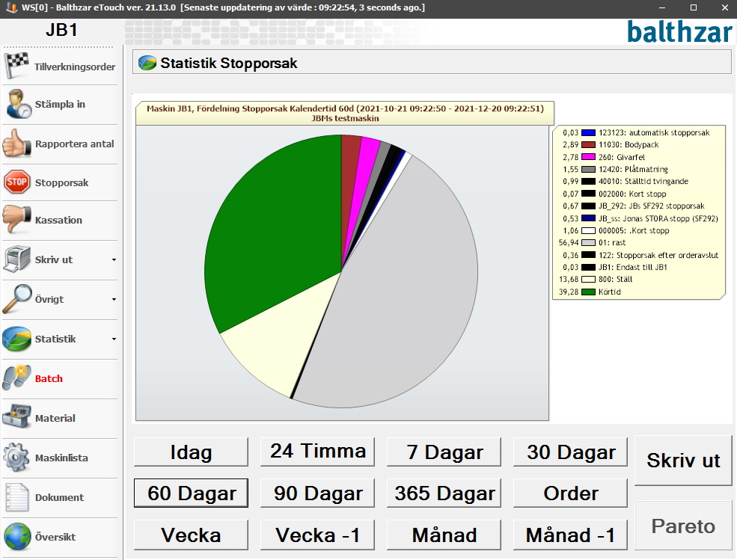Show the current Vecka statistics

tap(191, 535)
